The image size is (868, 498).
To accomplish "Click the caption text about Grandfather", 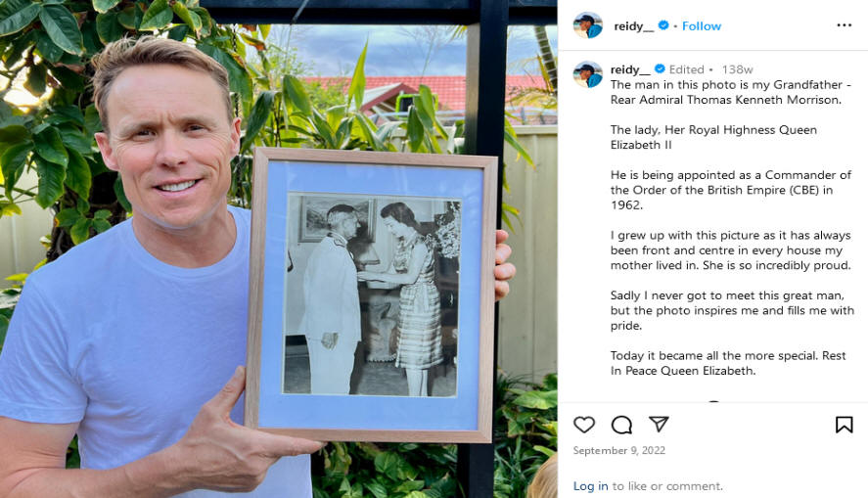I will tap(731, 92).
